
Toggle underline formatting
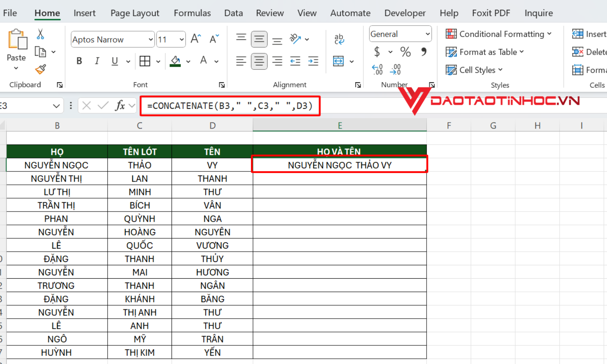pyautogui.click(x=114, y=61)
